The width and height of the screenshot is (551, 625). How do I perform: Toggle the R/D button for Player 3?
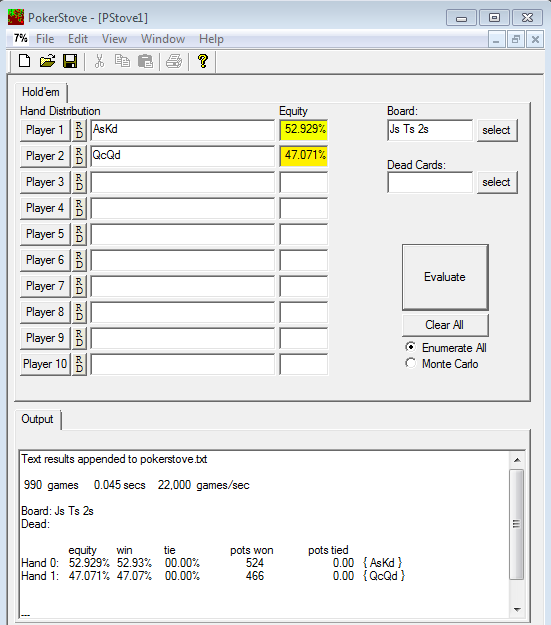tap(79, 182)
